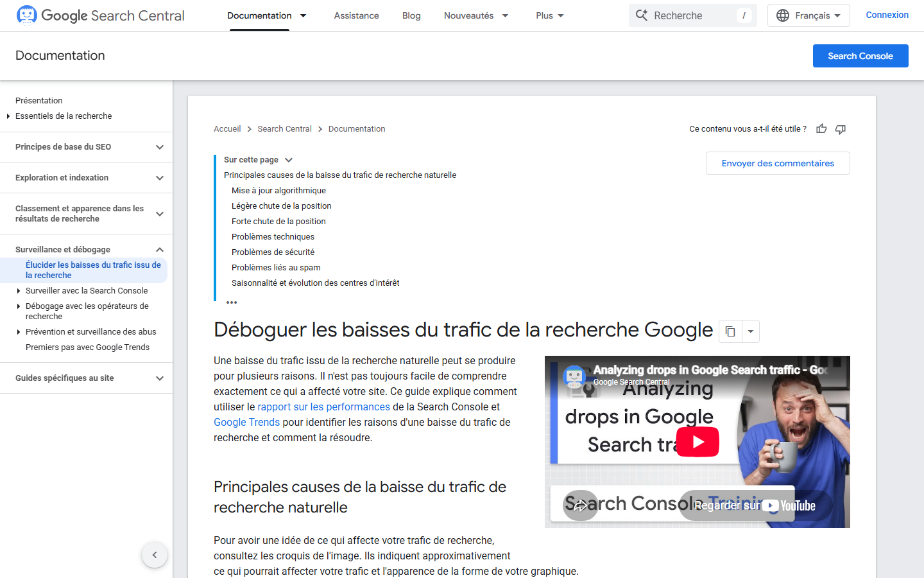Click the Documentation page header title
Screen dimensions: 924x578
pos(60,56)
